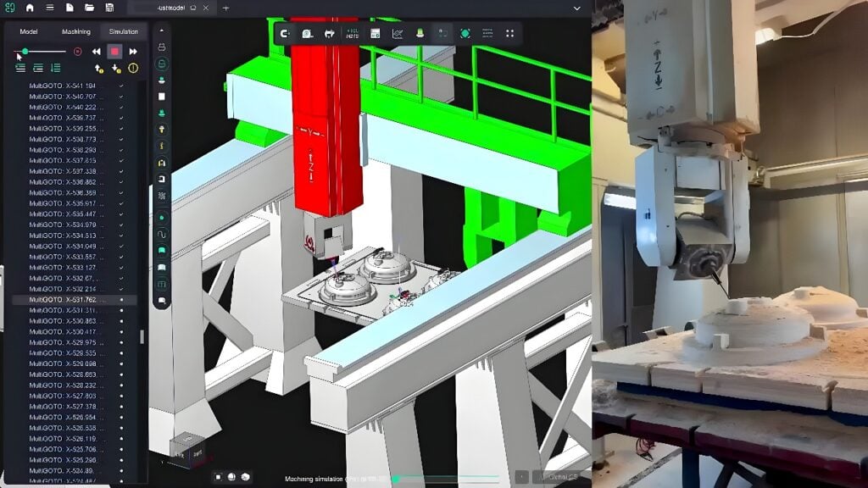
Task: Switch to the Machining tab
Action: point(76,30)
